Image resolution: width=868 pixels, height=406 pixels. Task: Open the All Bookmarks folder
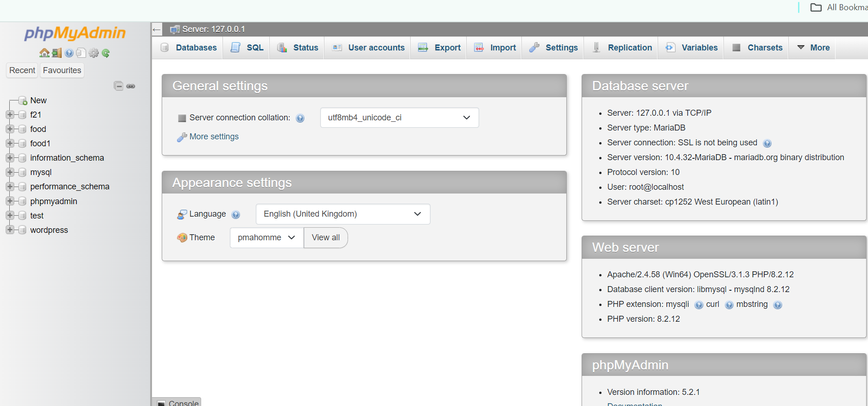[x=839, y=7]
